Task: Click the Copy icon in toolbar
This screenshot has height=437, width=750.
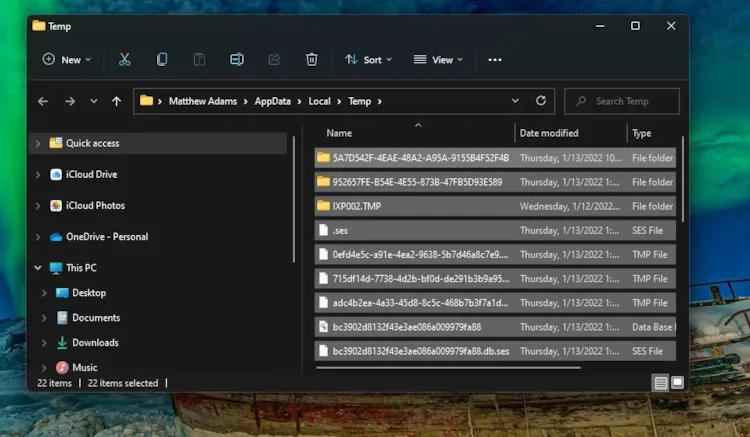Action: pyautogui.click(x=162, y=60)
